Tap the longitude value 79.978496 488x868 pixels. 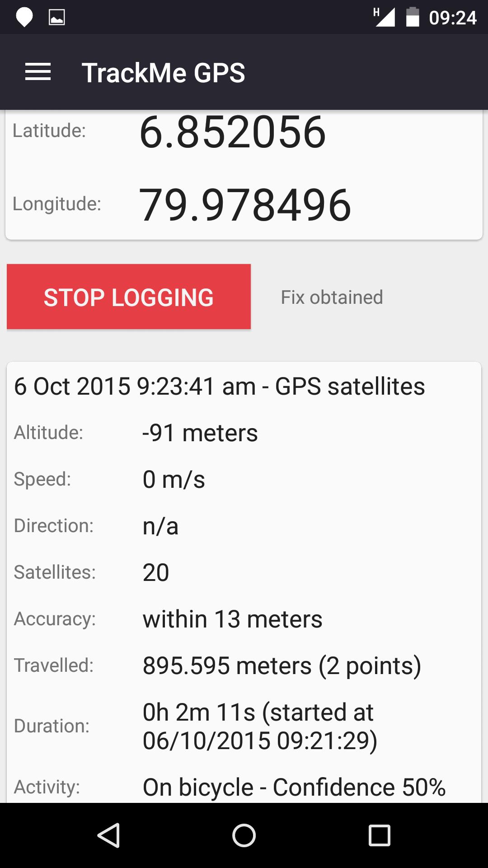tap(245, 205)
